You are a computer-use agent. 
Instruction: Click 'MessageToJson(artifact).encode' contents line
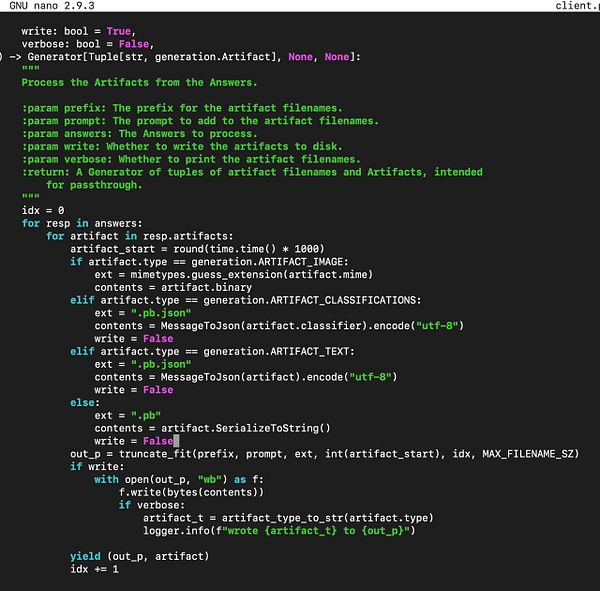tap(246, 377)
